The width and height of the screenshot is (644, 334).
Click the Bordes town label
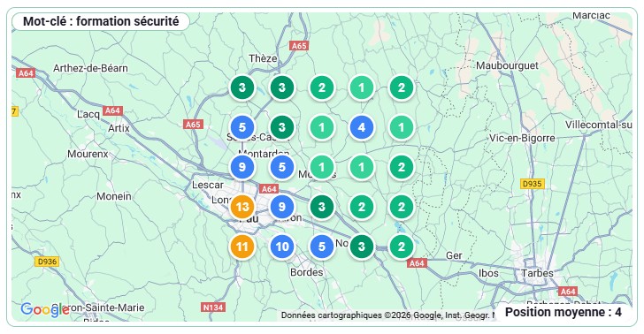[306, 272]
